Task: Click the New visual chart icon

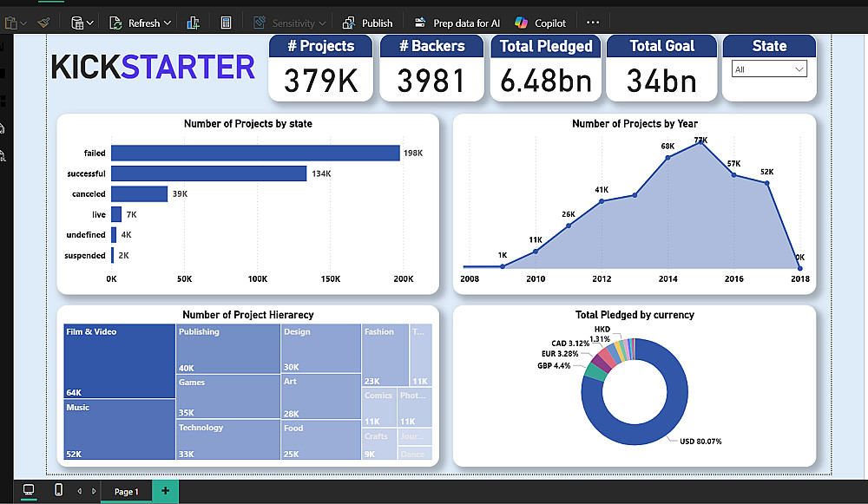Action: point(193,23)
